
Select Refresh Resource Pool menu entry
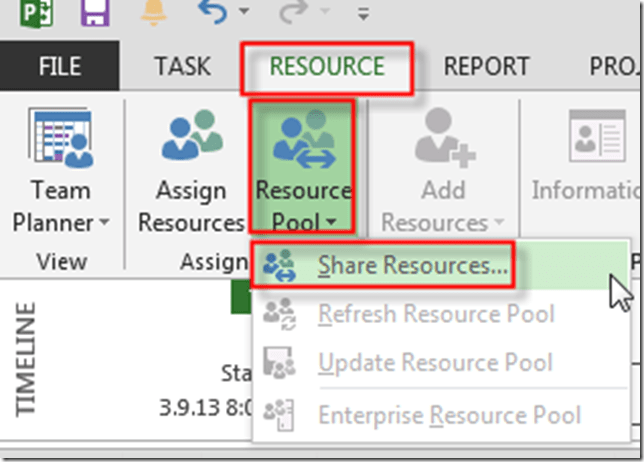tap(435, 315)
